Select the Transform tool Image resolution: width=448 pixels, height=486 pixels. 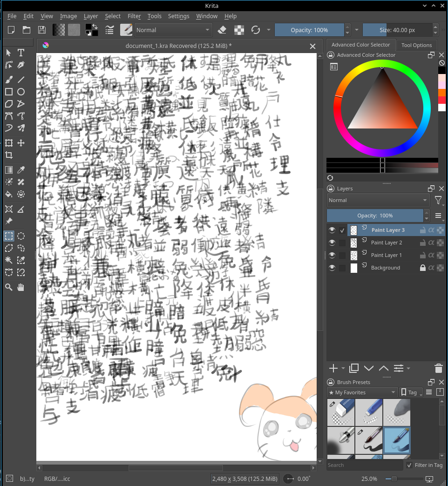(9, 143)
